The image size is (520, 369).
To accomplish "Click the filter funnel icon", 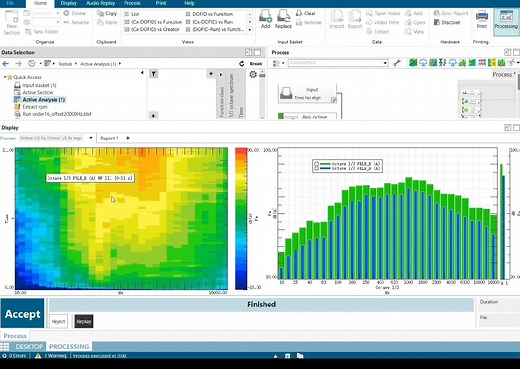I will [153, 74].
